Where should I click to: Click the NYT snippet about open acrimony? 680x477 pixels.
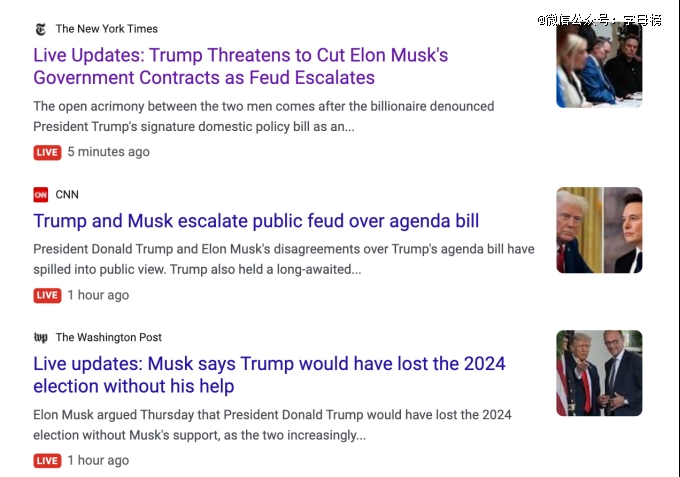pyautogui.click(x=263, y=116)
